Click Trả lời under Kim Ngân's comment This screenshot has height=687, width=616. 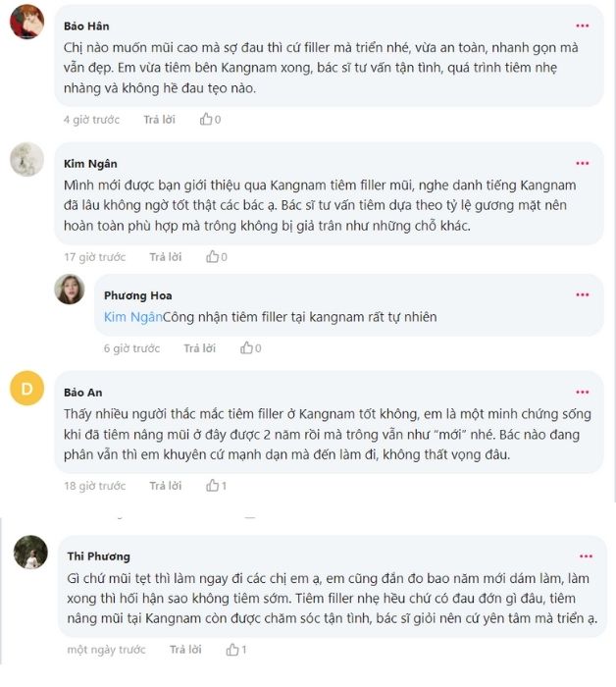pos(165,257)
